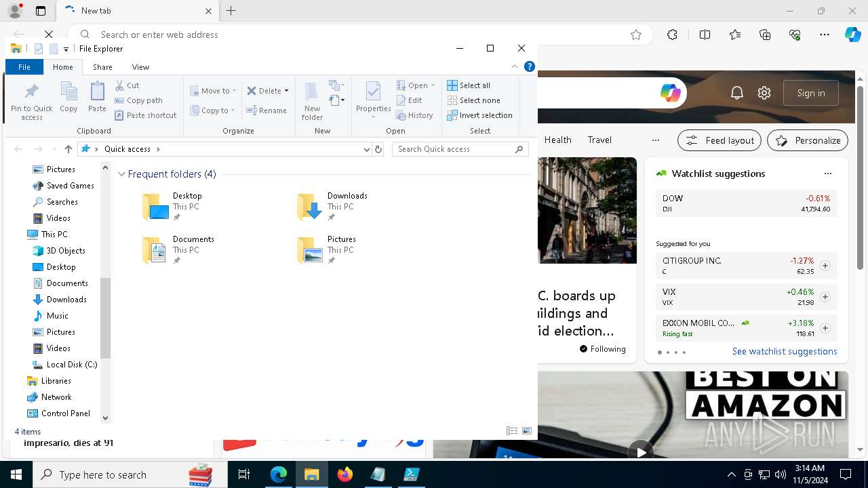Viewport: 868px width, 488px height.
Task: Select Local Disk (C:) in tree
Action: pyautogui.click(x=65, y=365)
